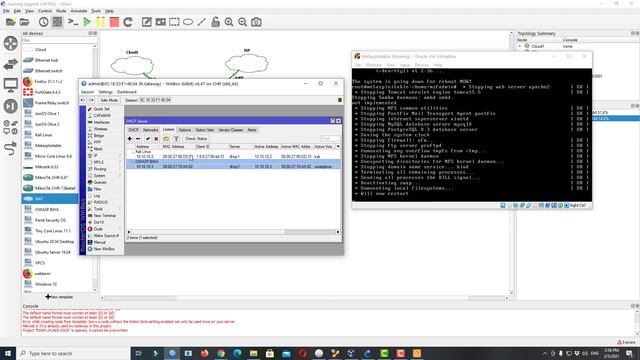
Task: Open Interfaces in WinBox sidebar
Action: pos(101,122)
